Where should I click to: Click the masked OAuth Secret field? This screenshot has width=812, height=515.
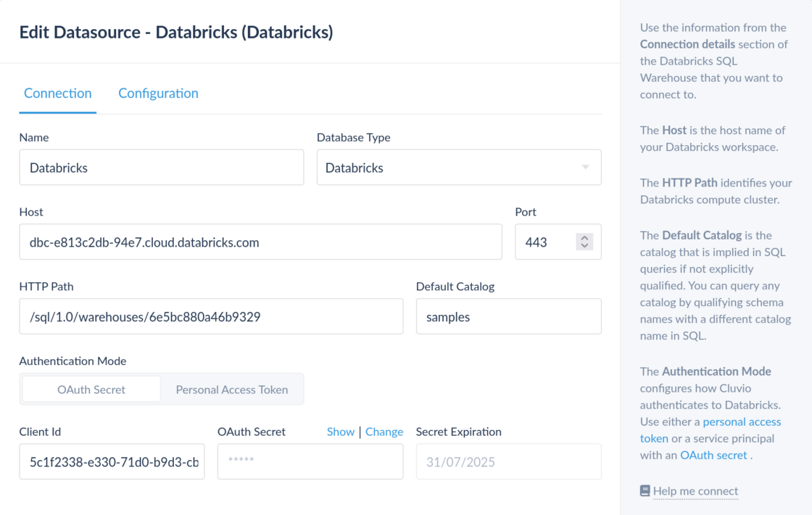310,461
